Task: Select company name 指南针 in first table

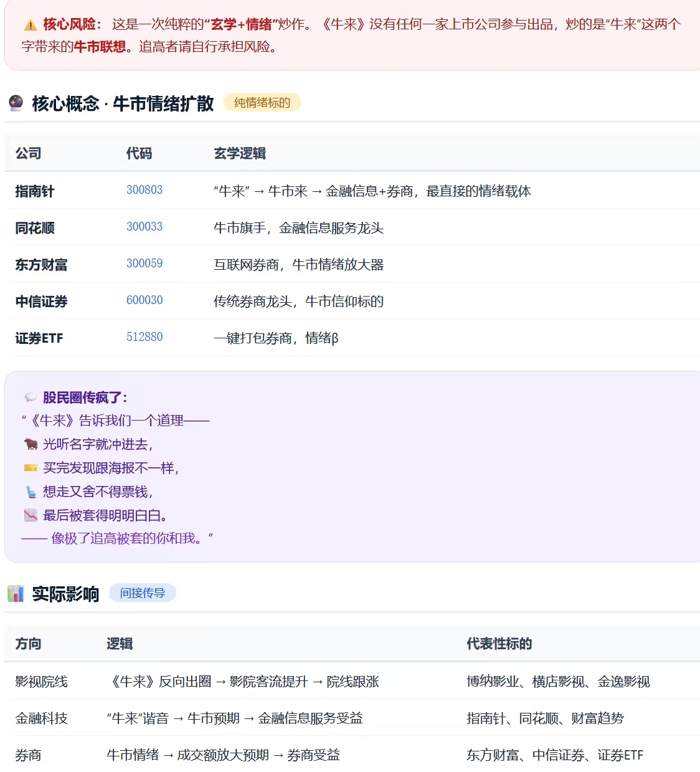Action: click(35, 191)
